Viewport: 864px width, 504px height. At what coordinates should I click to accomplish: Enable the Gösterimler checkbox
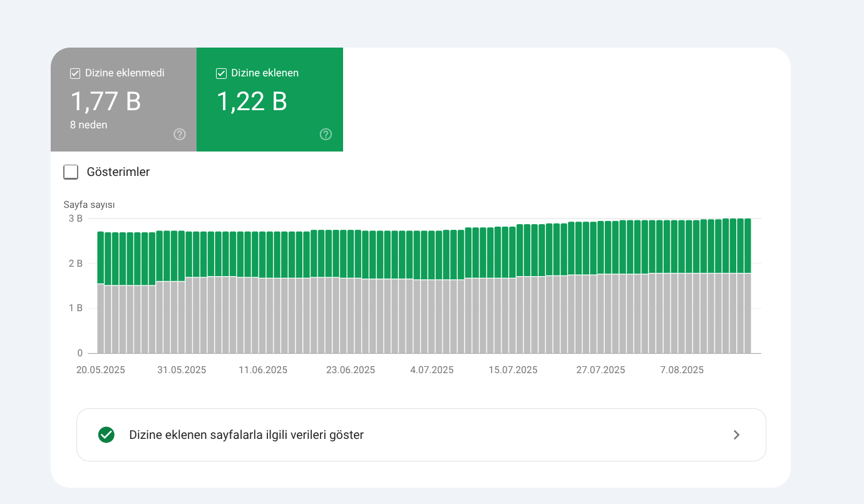(71, 172)
